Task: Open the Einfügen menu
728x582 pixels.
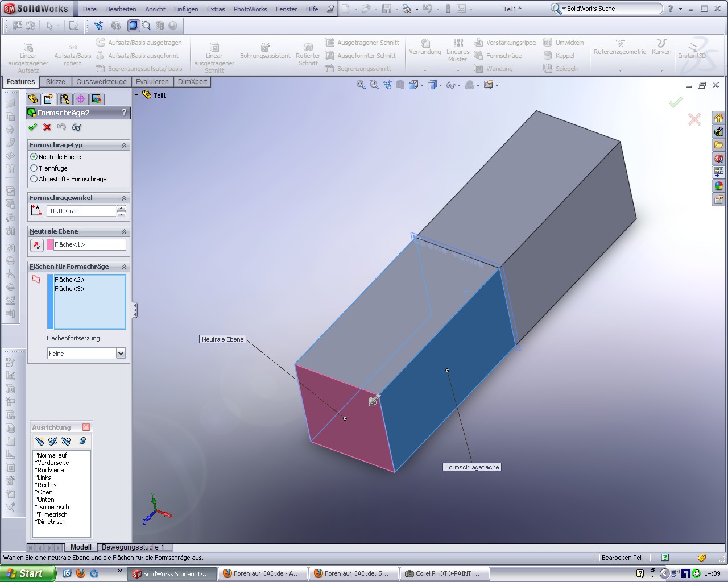Action: tap(186, 9)
